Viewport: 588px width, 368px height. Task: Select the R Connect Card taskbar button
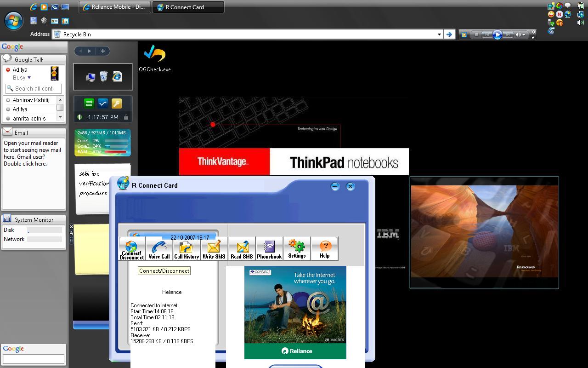pos(188,7)
